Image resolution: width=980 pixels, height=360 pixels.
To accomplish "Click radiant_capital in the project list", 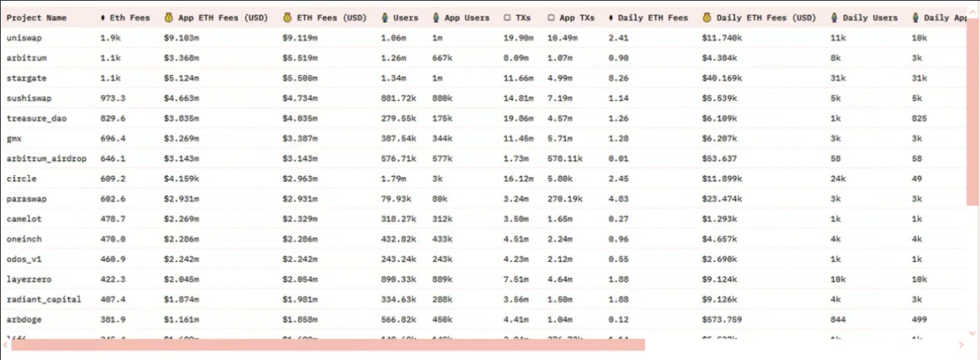I will click(x=43, y=300).
